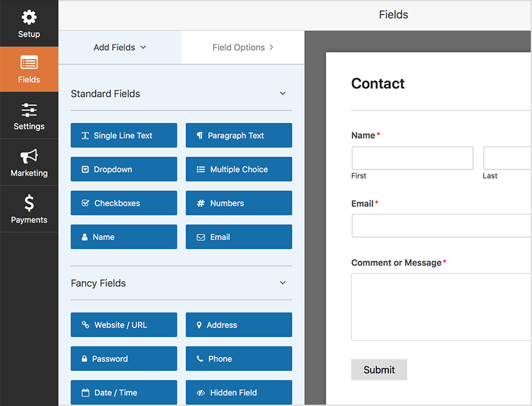The height and width of the screenshot is (406, 532).
Task: Click the First name input box
Action: point(412,158)
